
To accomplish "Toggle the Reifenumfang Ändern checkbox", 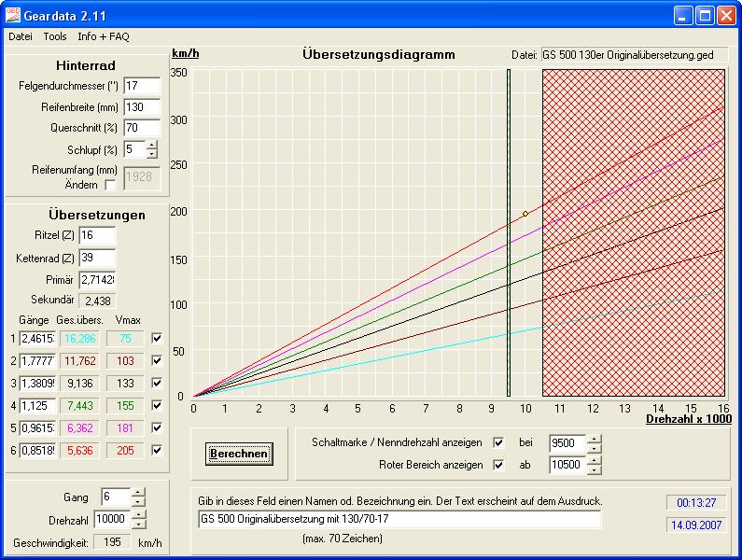I will point(111,185).
